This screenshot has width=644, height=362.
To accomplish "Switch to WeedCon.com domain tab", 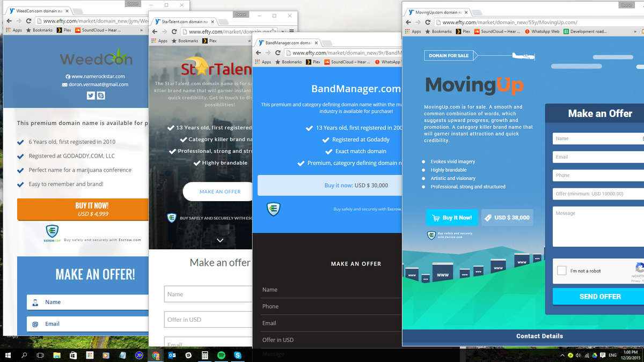I will 39,11.
